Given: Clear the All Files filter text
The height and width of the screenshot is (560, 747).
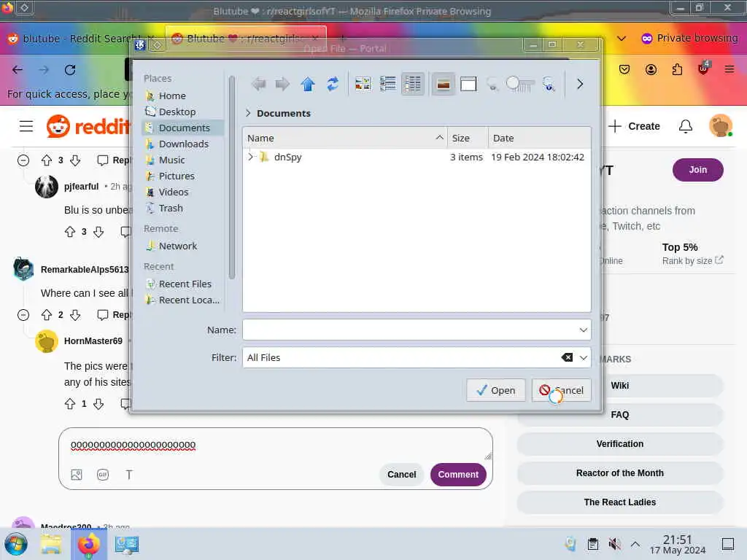Looking at the screenshot, I should [x=567, y=357].
